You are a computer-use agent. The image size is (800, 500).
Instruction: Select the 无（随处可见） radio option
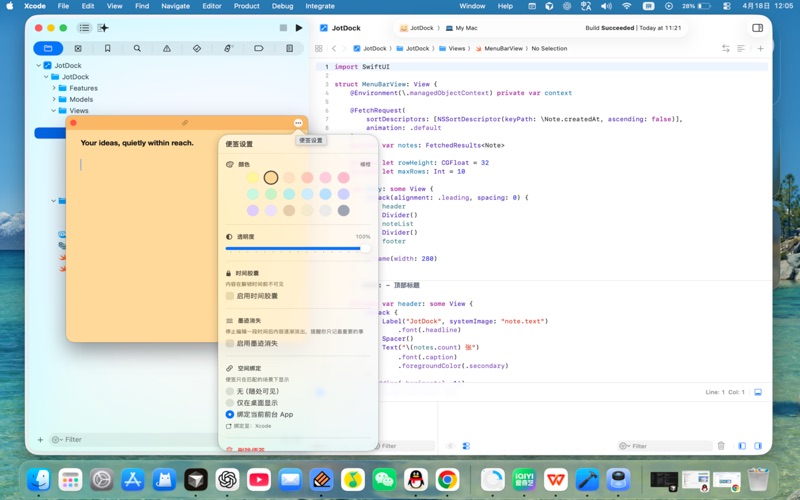[x=230, y=391]
